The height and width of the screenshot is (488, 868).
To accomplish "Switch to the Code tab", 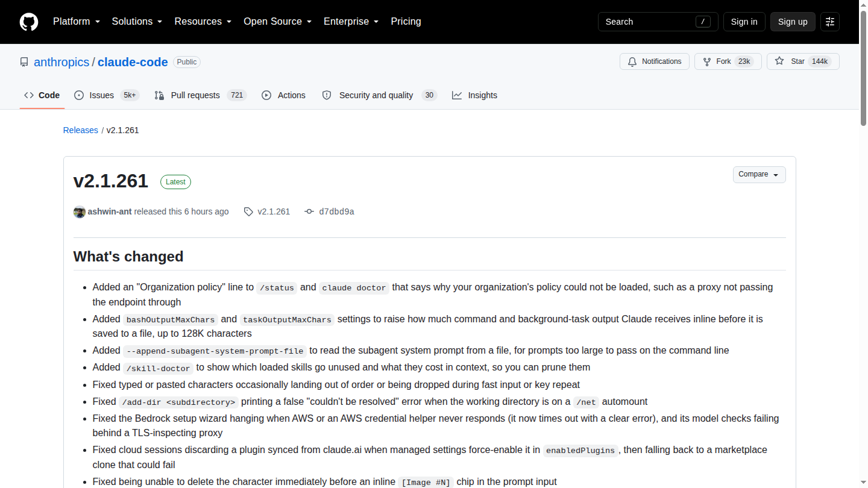I will pos(42,95).
